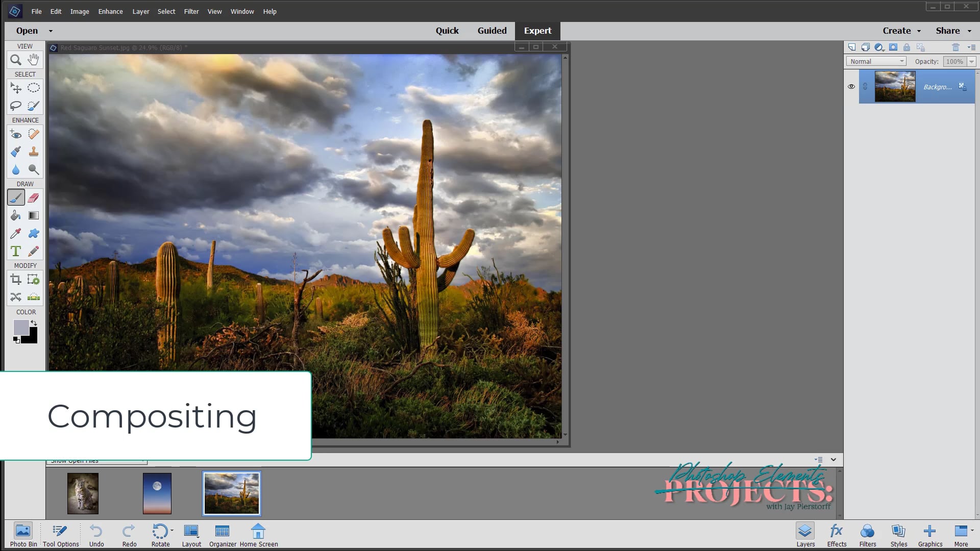The height and width of the screenshot is (551, 980).
Task: Click the Undo button
Action: [96, 535]
